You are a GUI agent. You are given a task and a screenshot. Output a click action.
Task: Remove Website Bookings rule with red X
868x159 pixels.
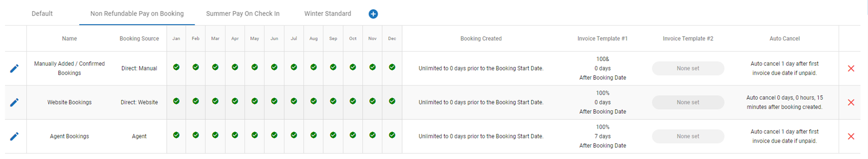(x=851, y=102)
